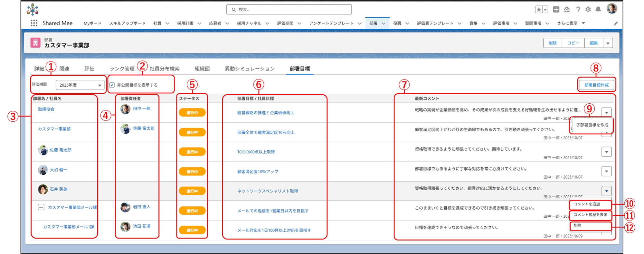
Task: Click the help question mark icon
Action: pyautogui.click(x=578, y=10)
